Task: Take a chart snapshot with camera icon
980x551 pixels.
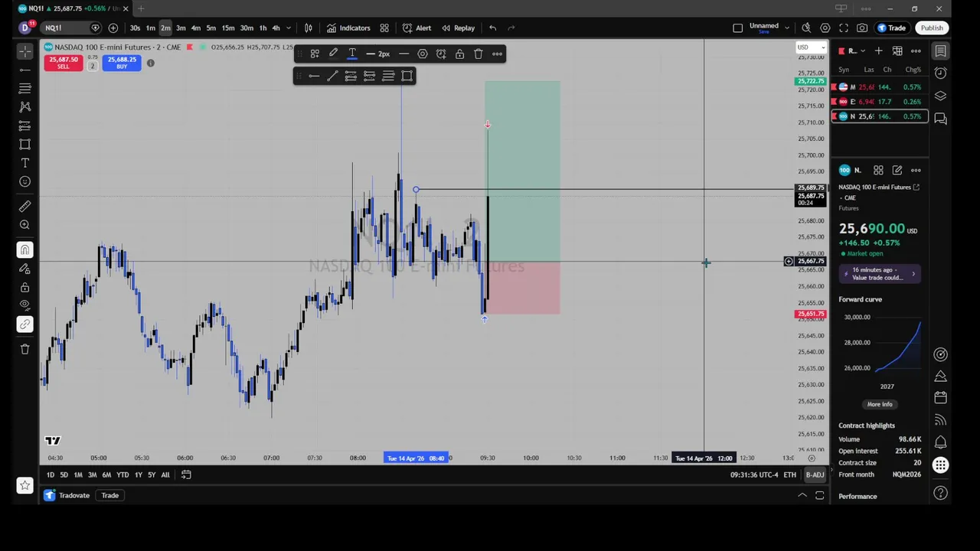Action: tap(862, 28)
